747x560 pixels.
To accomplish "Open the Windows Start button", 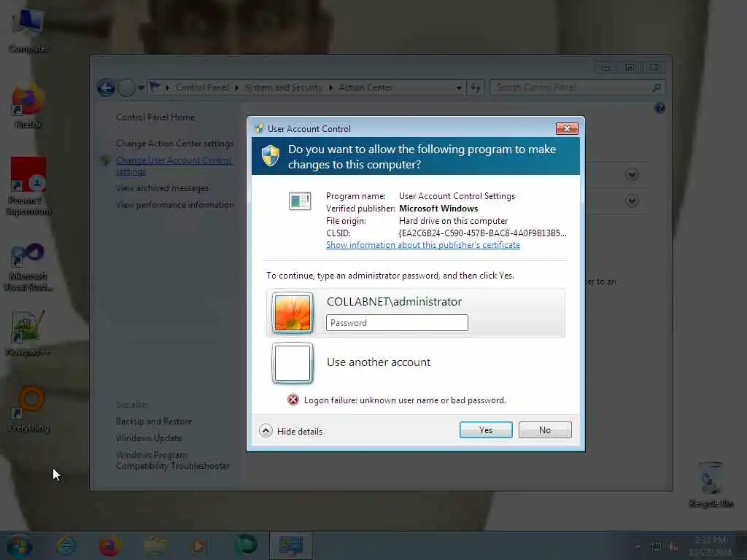I will click(x=19, y=546).
